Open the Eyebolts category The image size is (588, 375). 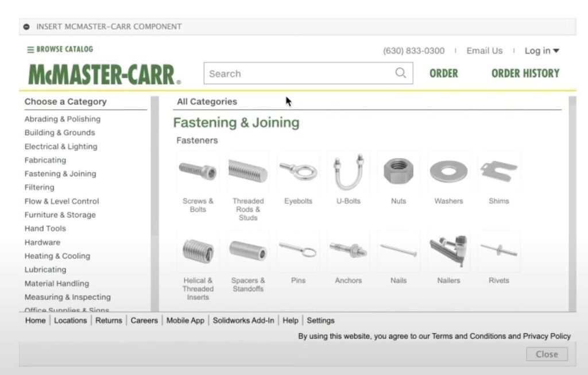click(298, 171)
